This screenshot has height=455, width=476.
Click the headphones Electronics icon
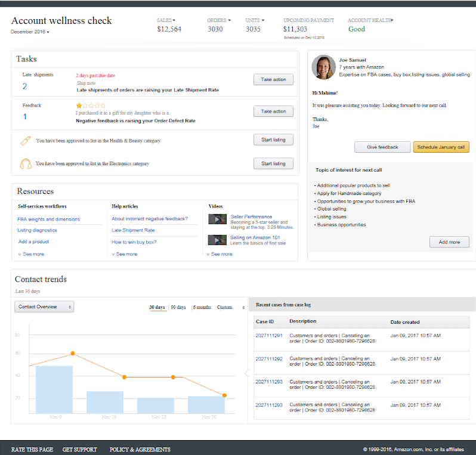(26, 163)
